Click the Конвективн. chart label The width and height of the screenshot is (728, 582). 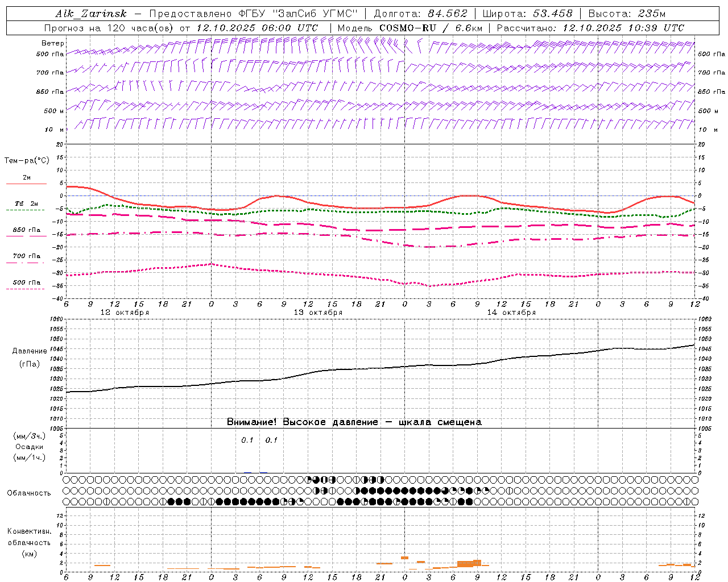pyautogui.click(x=29, y=531)
